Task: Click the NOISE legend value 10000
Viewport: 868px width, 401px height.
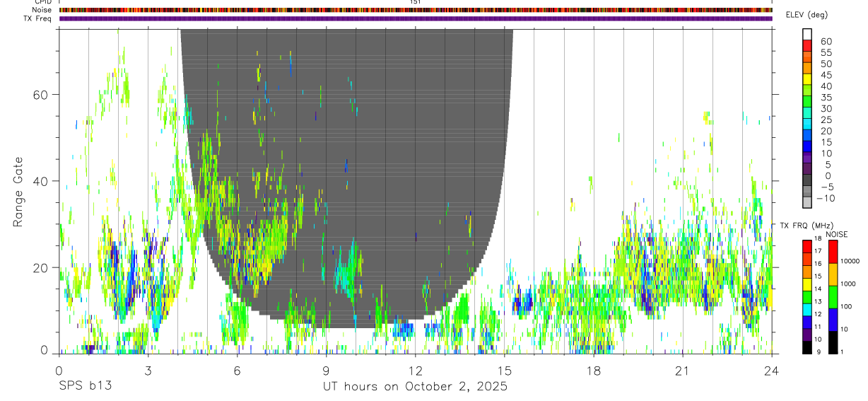Action: click(850, 261)
